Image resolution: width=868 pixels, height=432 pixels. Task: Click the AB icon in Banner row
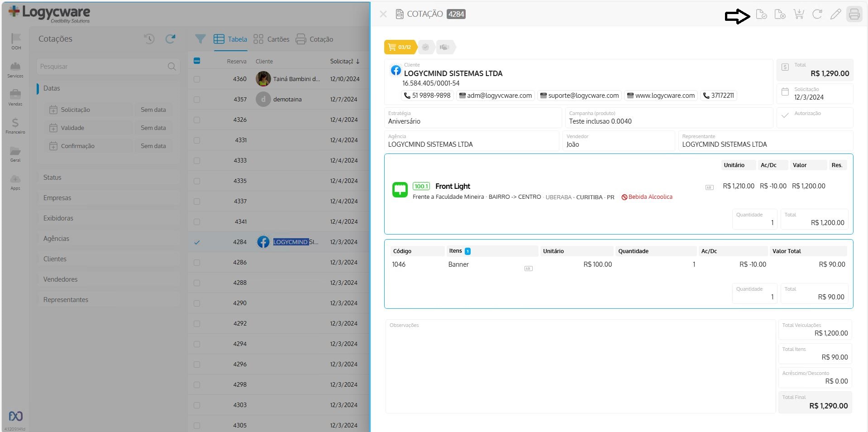pos(528,269)
